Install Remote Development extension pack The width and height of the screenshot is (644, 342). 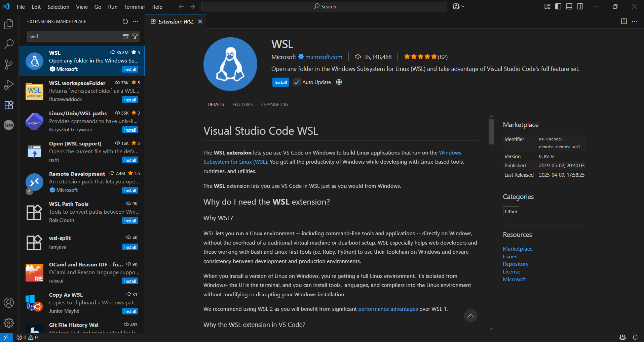130,190
